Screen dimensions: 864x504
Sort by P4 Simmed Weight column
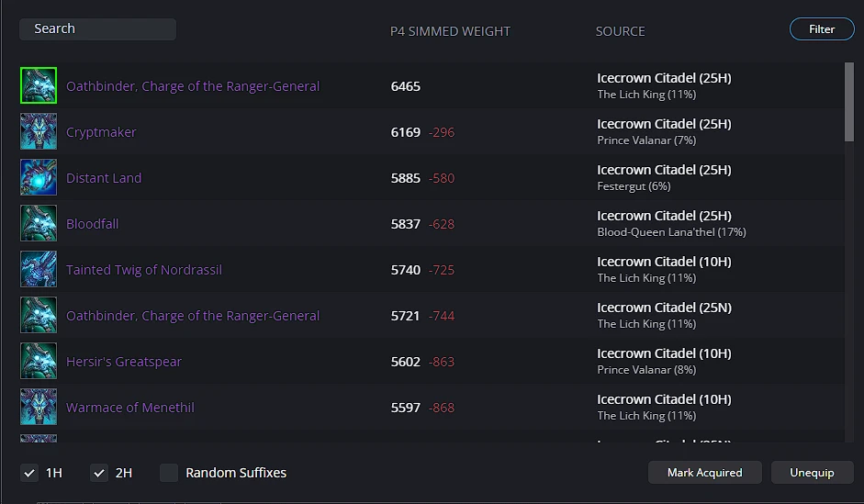click(x=450, y=31)
